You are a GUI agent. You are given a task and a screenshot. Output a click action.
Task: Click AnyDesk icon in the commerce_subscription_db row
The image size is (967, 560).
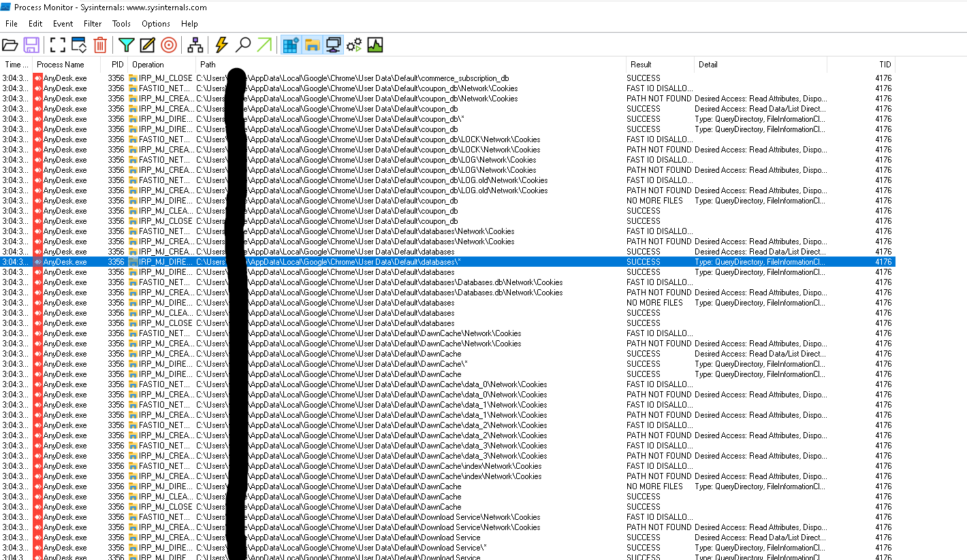pyautogui.click(x=37, y=78)
